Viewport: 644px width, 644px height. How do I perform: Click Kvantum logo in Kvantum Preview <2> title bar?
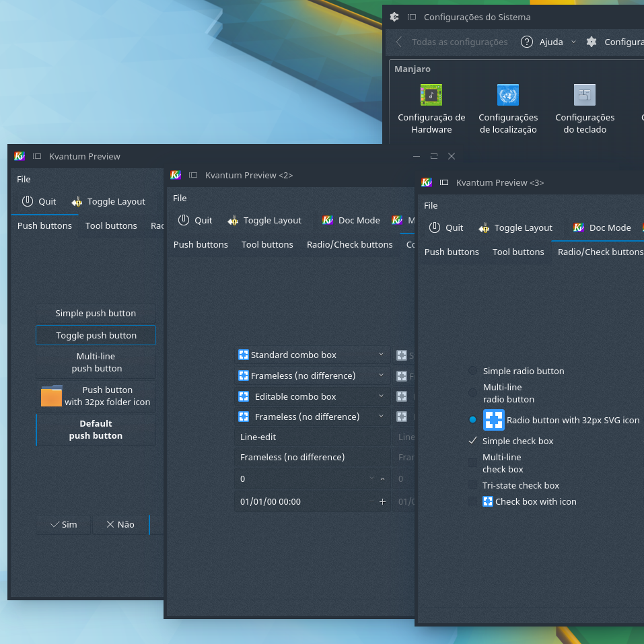pyautogui.click(x=176, y=175)
